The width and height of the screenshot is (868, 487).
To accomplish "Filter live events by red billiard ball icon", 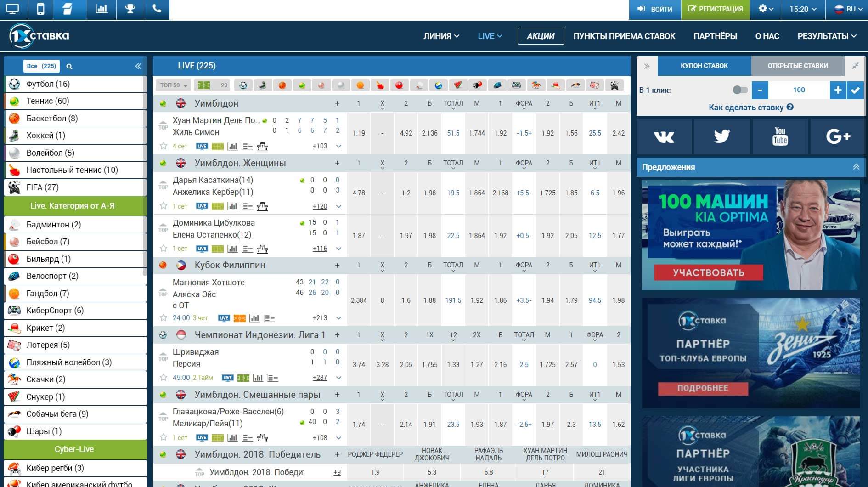I will 399,85.
